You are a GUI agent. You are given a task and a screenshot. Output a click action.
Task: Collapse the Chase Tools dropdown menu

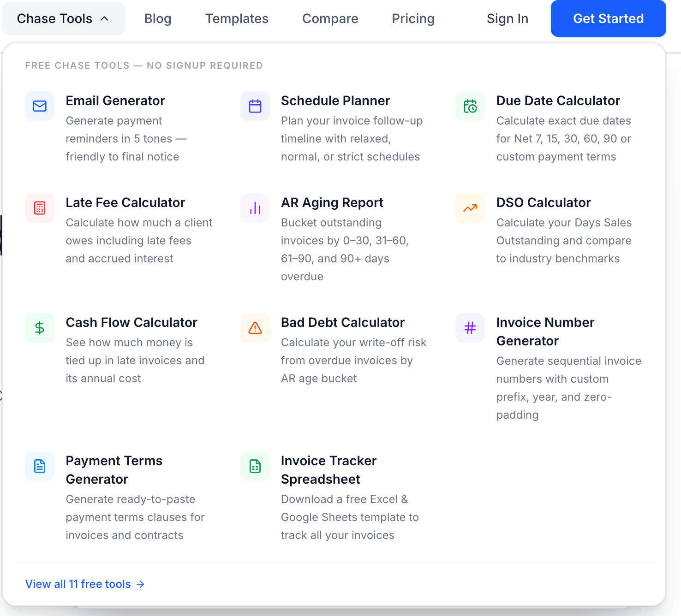tap(63, 18)
